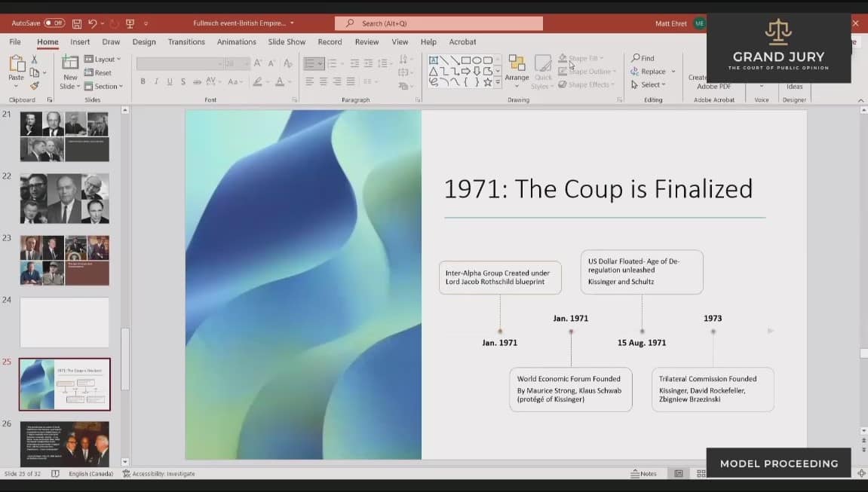
Task: Click the Cut scissors icon
Action: pos(34,60)
